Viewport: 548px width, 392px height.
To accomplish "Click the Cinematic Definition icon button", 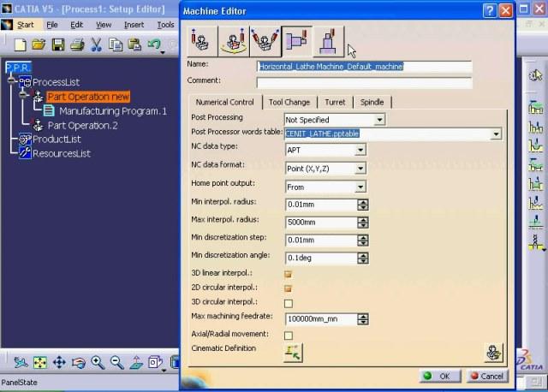I will coord(293,352).
